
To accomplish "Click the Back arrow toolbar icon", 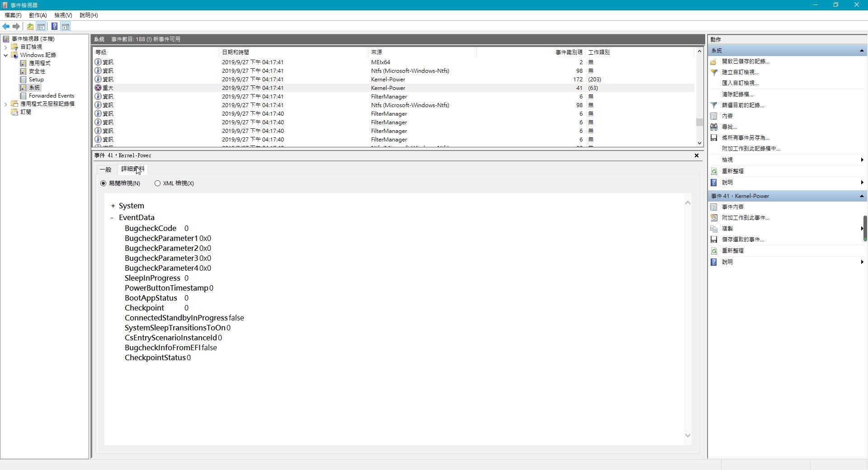I will 6,27.
